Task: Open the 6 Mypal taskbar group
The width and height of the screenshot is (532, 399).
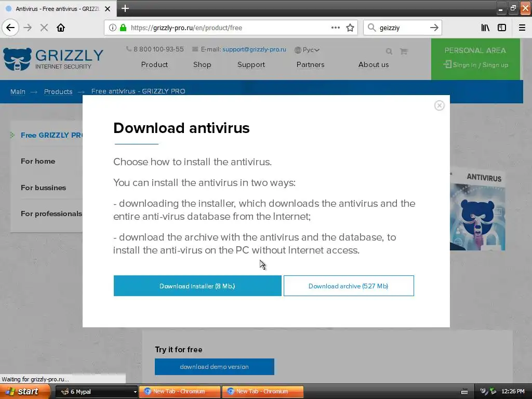Action: point(96,392)
